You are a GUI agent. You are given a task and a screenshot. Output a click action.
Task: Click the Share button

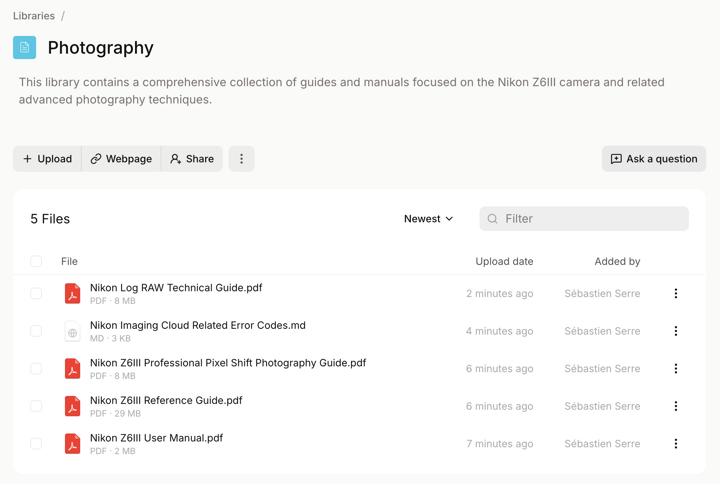(192, 159)
